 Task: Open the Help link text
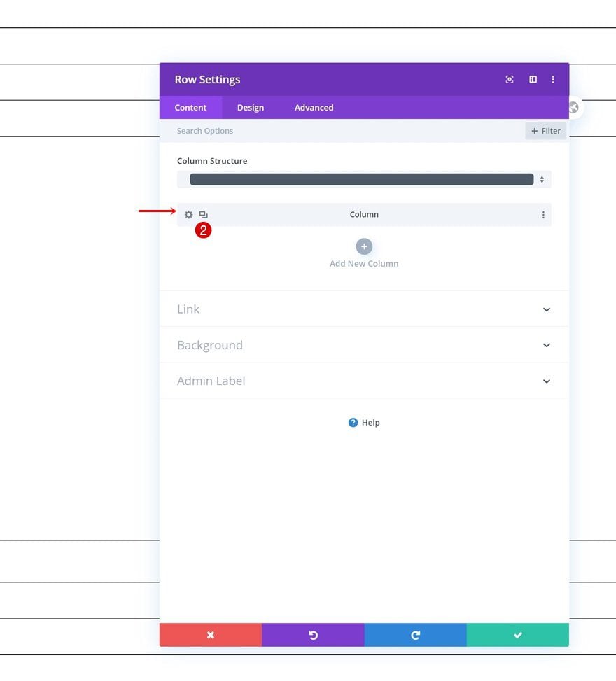click(370, 423)
